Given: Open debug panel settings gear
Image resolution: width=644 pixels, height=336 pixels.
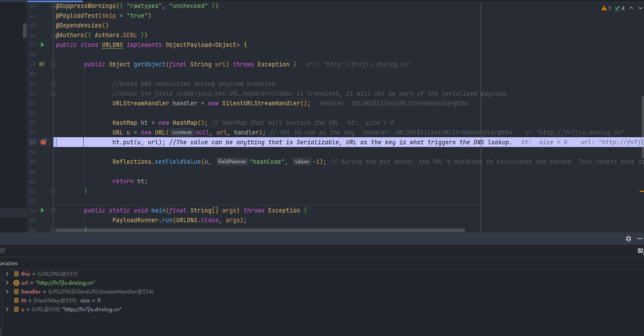Looking at the screenshot, I should coord(629,239).
